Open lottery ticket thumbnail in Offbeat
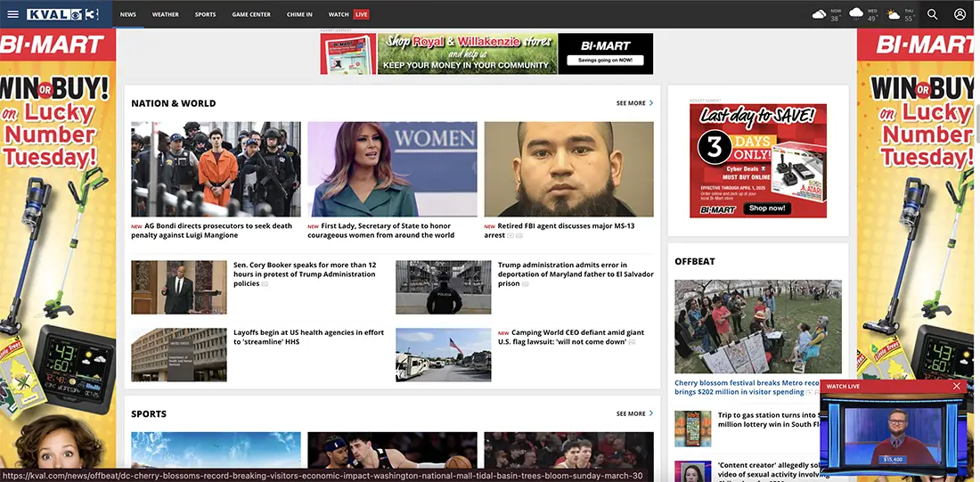 point(692,429)
